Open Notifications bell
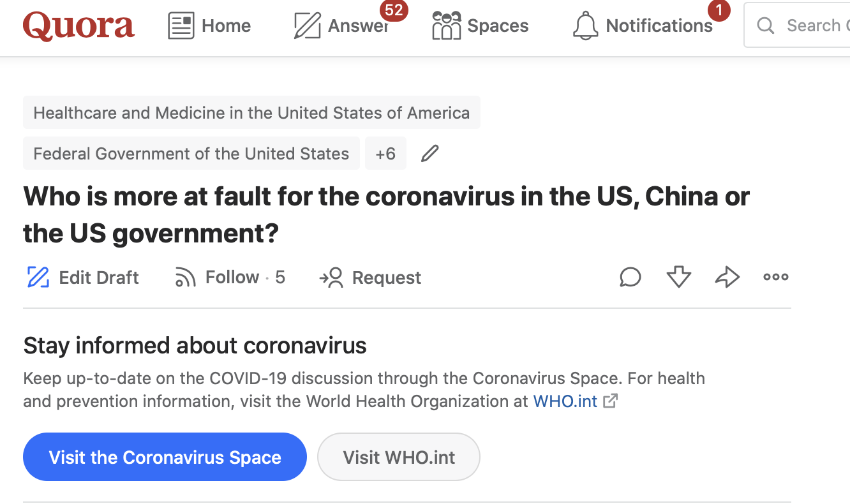Screen dimensions: 850x504 [643, 26]
